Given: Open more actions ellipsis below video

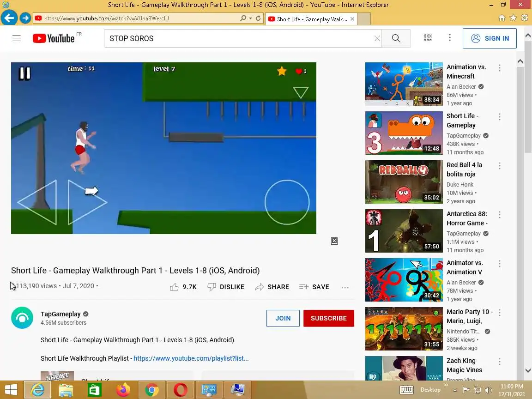Looking at the screenshot, I should coord(345,287).
